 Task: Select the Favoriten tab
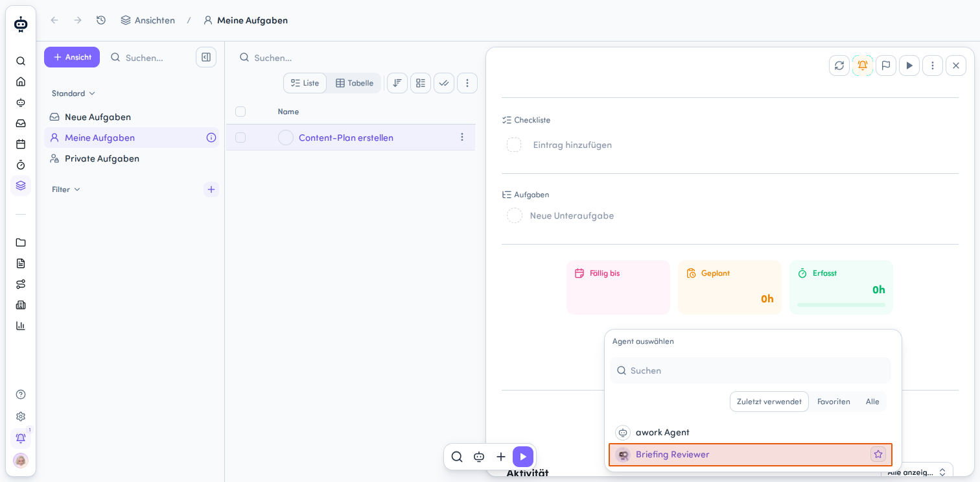(x=834, y=402)
